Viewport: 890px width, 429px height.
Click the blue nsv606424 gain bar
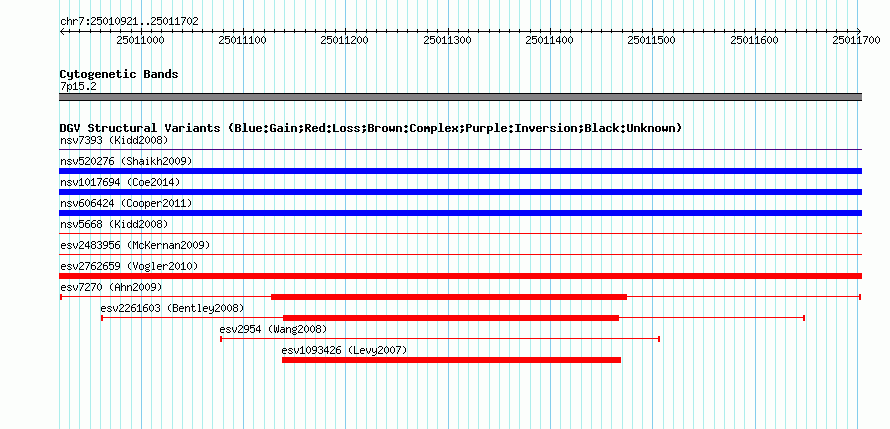pyautogui.click(x=461, y=213)
